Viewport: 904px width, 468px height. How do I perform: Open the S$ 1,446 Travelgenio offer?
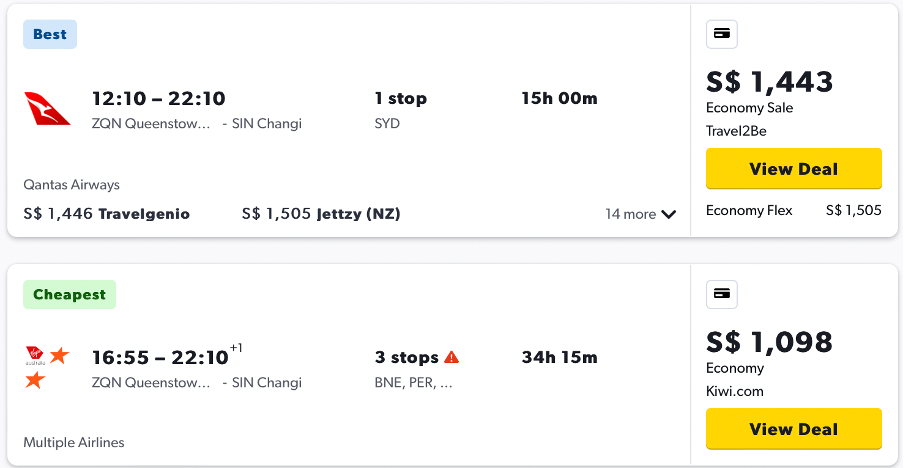point(106,214)
